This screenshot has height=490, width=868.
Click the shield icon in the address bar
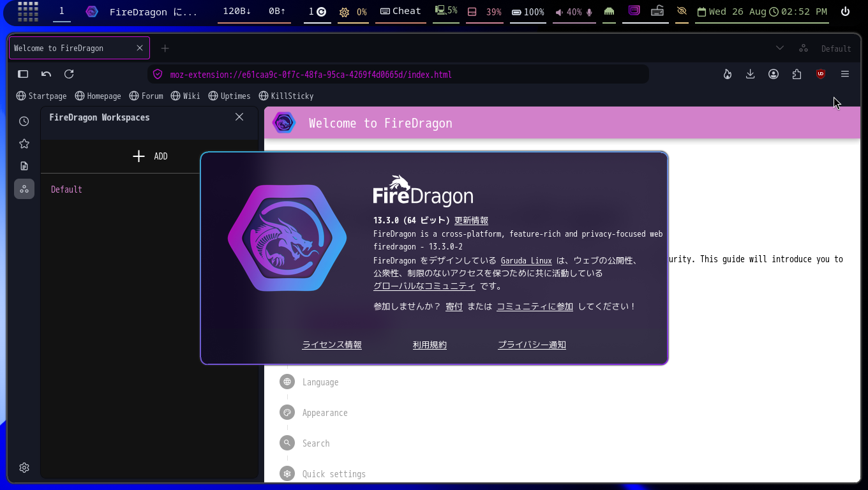pyautogui.click(x=158, y=75)
